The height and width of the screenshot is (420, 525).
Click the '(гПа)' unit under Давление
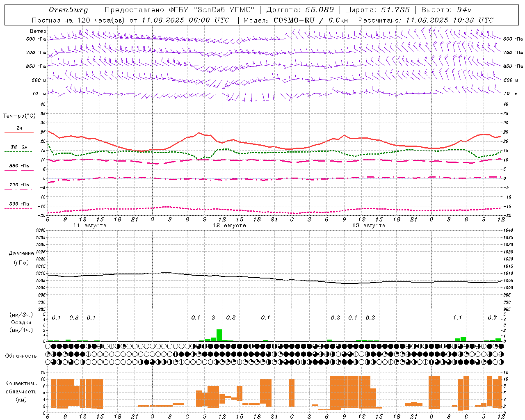click(21, 262)
